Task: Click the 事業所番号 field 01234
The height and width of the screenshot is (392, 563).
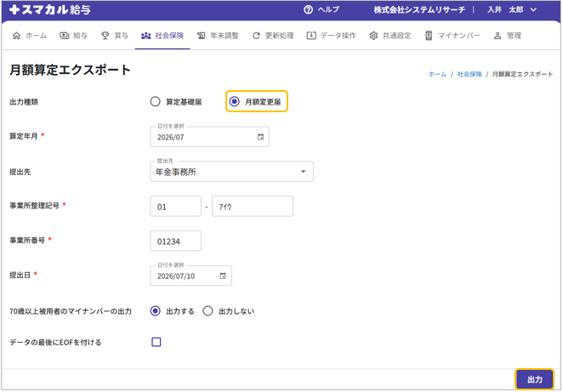Action: pos(175,241)
